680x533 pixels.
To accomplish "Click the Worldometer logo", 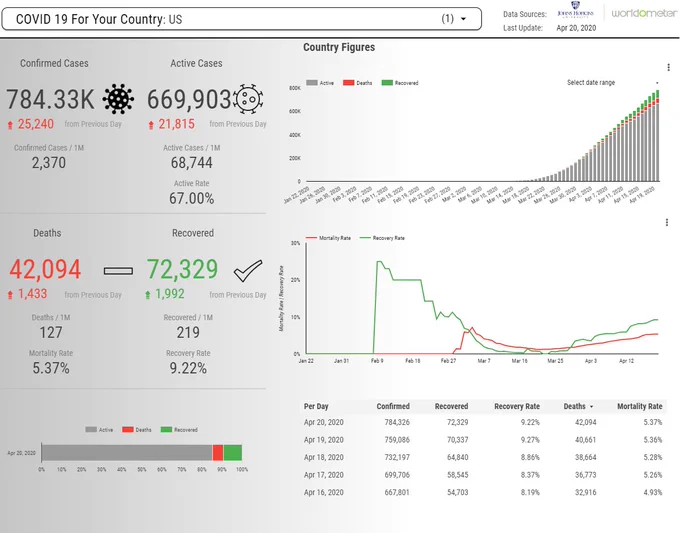I will pyautogui.click(x=644, y=13).
